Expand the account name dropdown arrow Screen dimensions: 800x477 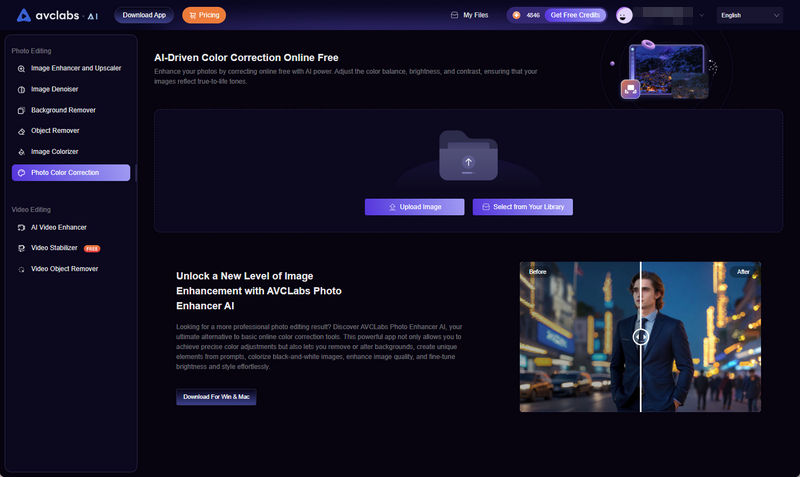(x=701, y=16)
